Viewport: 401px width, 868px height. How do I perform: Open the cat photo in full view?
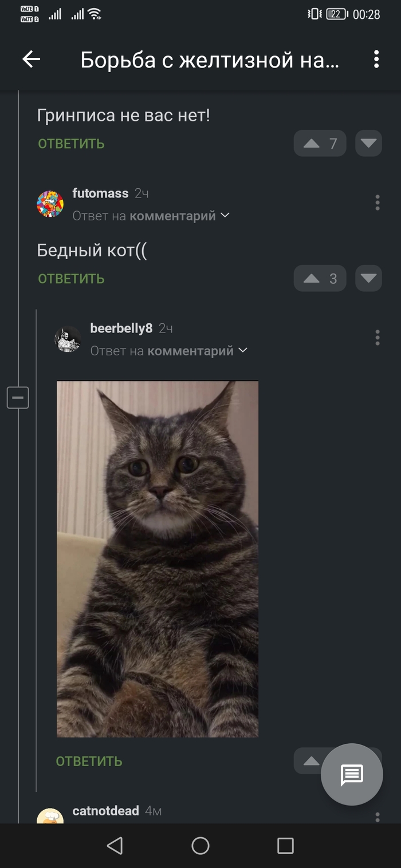click(158, 559)
